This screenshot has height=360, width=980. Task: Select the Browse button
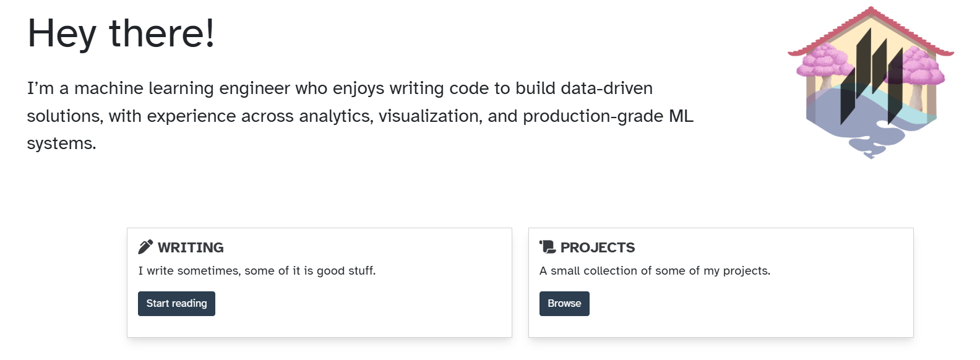[x=564, y=304]
